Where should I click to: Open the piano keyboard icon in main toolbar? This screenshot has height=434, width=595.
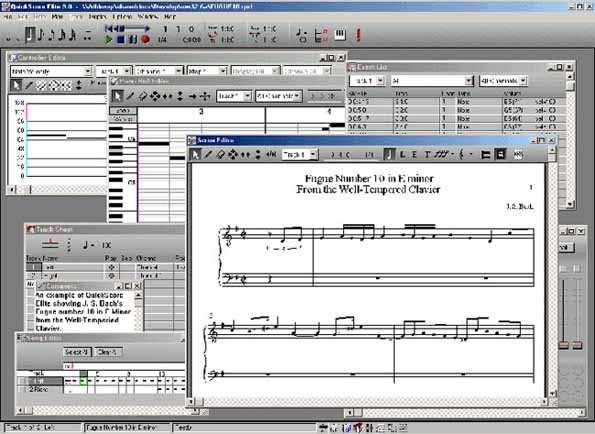(x=340, y=35)
